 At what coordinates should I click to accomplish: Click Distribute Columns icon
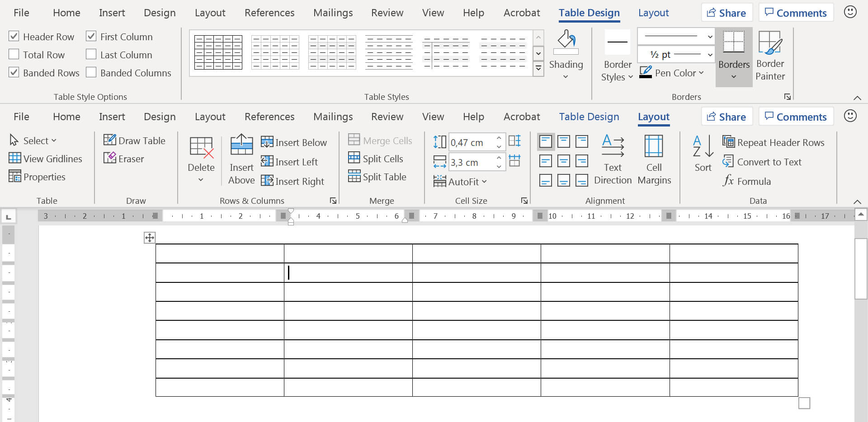tap(515, 160)
